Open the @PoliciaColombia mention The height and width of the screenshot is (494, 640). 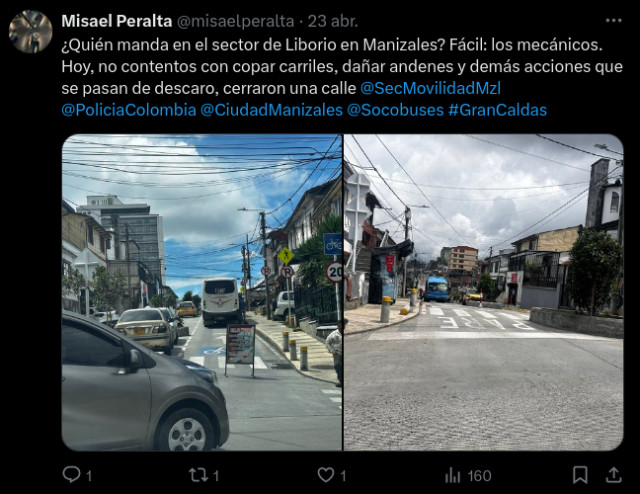coord(129,110)
